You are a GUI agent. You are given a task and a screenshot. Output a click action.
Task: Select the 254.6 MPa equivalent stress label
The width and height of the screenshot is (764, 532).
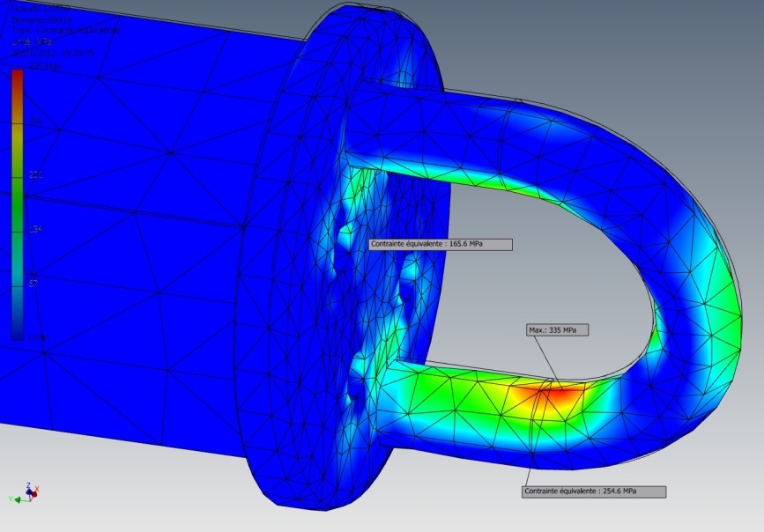(x=594, y=491)
